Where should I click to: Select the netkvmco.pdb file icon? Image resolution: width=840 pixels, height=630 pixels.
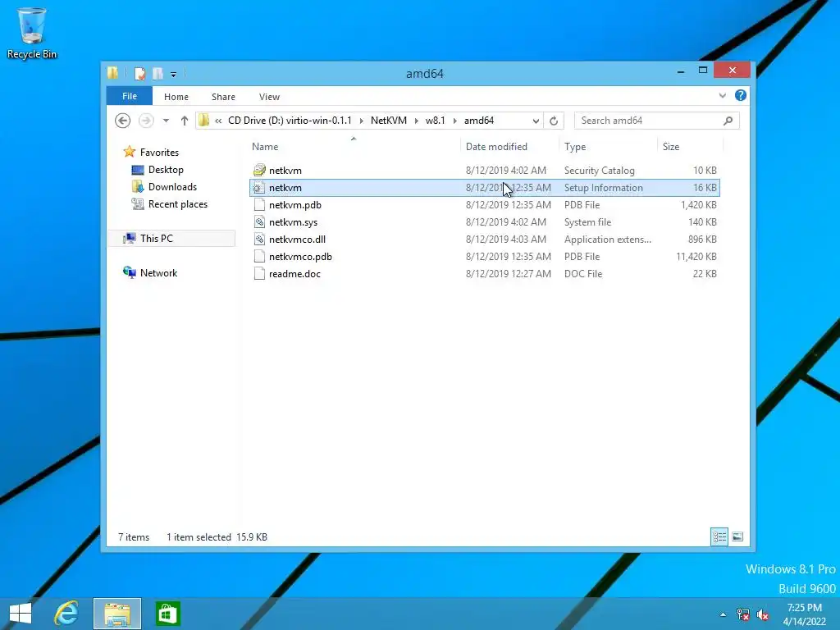[x=259, y=256]
